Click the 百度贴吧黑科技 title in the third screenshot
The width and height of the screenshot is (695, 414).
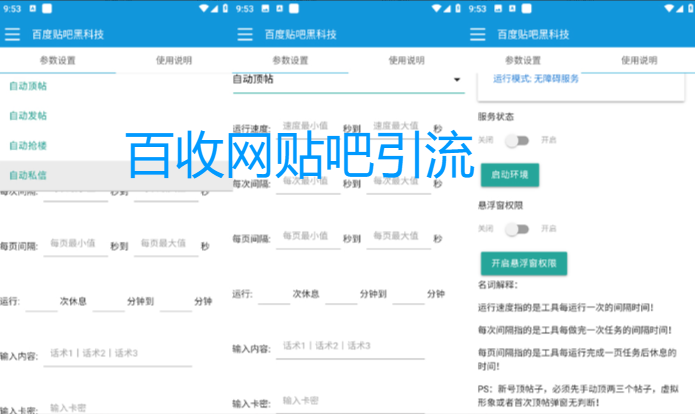coord(533,34)
